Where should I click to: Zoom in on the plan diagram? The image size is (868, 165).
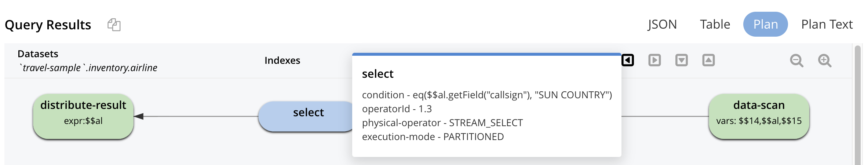pyautogui.click(x=825, y=60)
